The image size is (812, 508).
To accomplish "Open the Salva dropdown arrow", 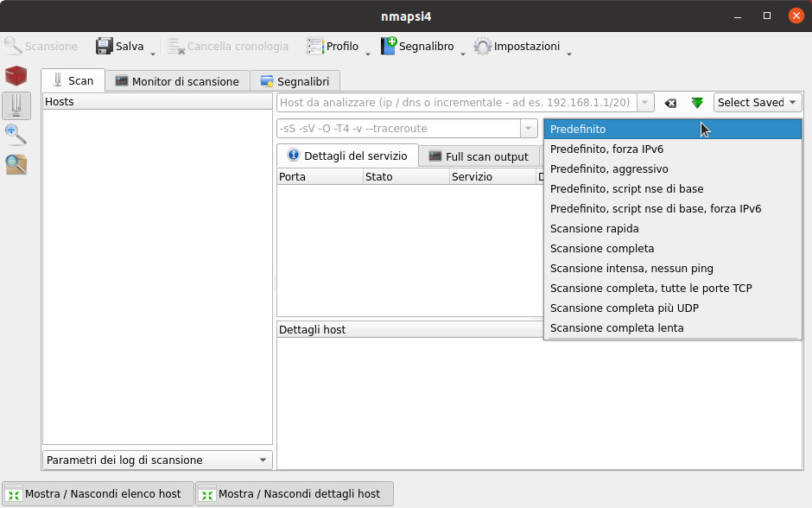I will [x=153, y=54].
